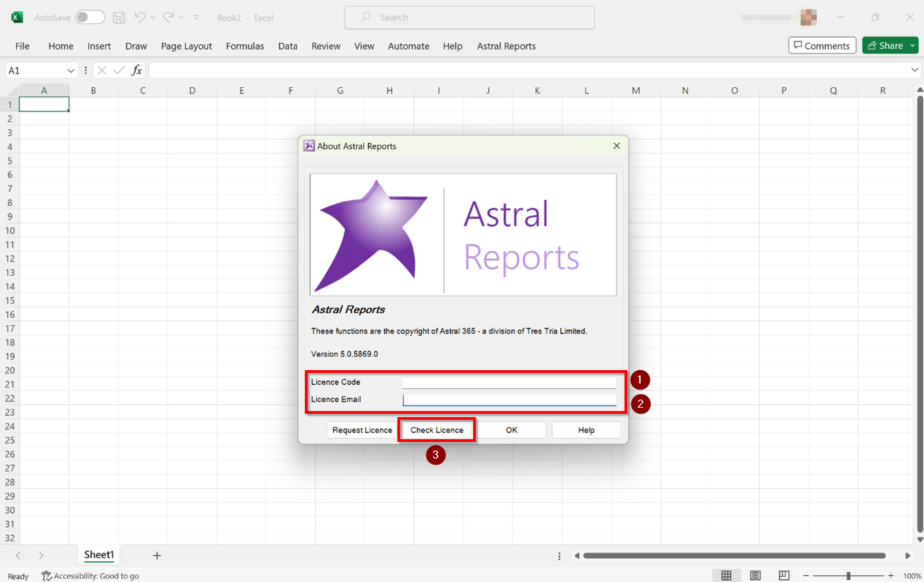Switch to the Draw tab

tap(136, 46)
